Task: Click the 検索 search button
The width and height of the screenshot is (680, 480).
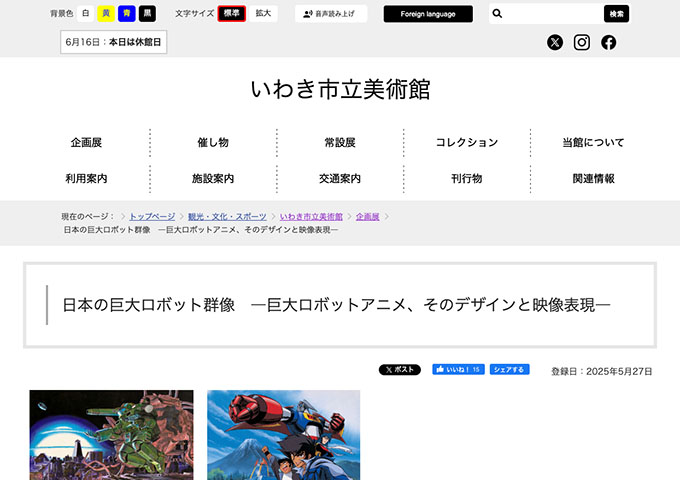Action: [616, 14]
